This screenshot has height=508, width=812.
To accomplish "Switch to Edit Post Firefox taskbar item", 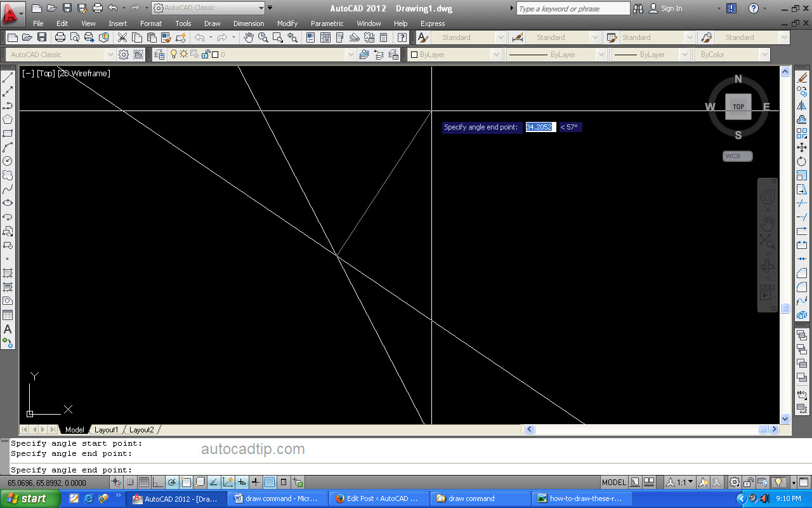I will coord(378,498).
